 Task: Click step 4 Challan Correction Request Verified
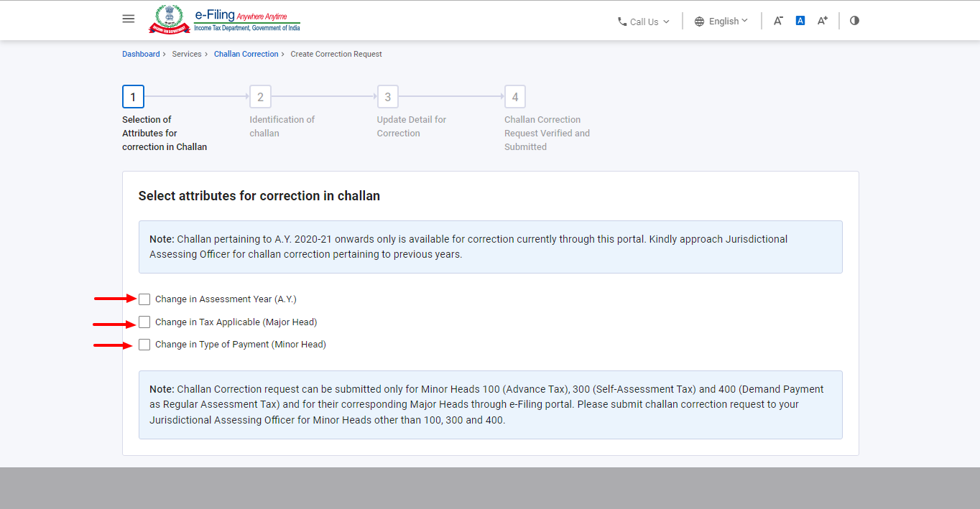coord(514,96)
